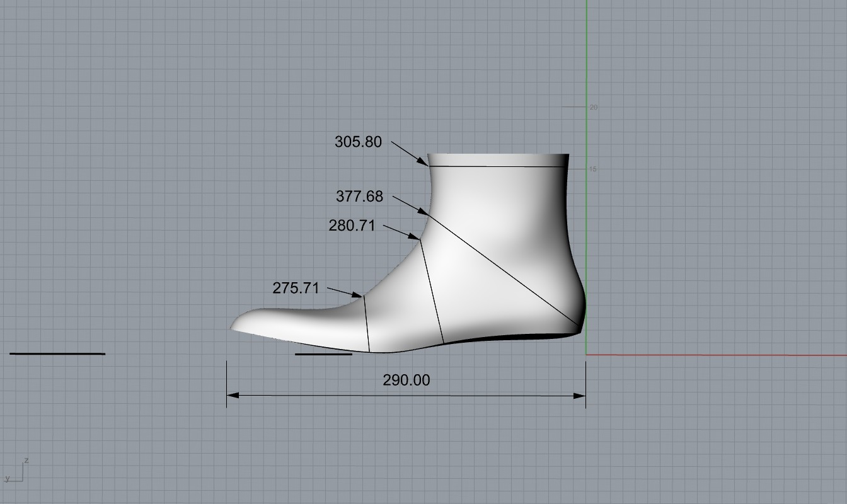Click the flat top surface of the boot last
Image resolution: width=847 pixels, height=504 pixels.
[x=498, y=156]
